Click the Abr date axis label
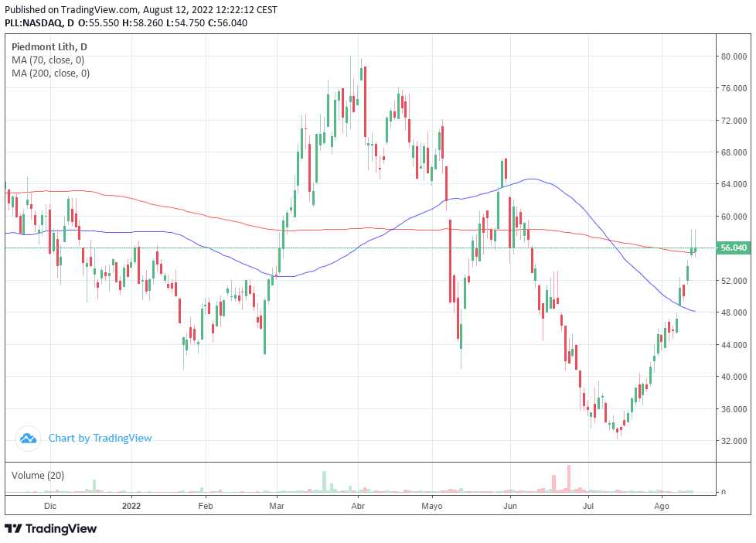This screenshot has height=543, width=756. click(358, 506)
